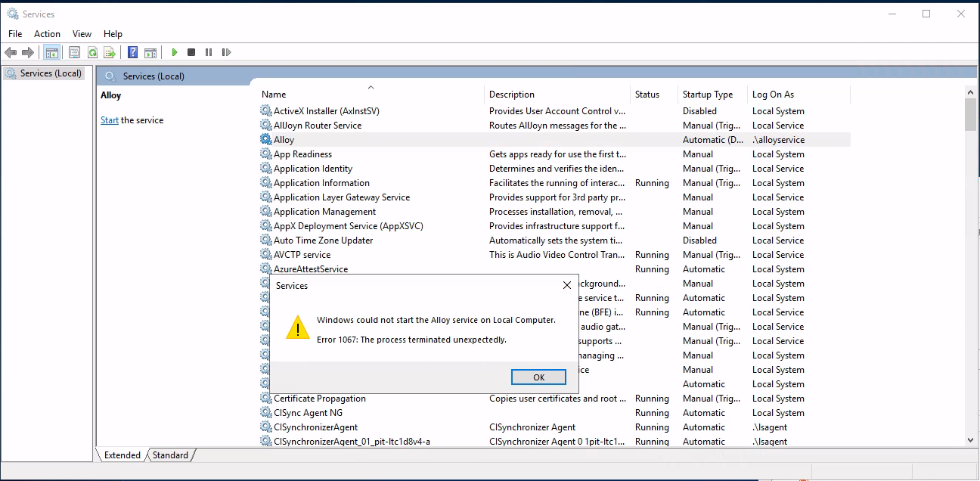This screenshot has width=980, height=481.
Task: Click the gear icon beside App Readiness
Action: pyautogui.click(x=265, y=154)
